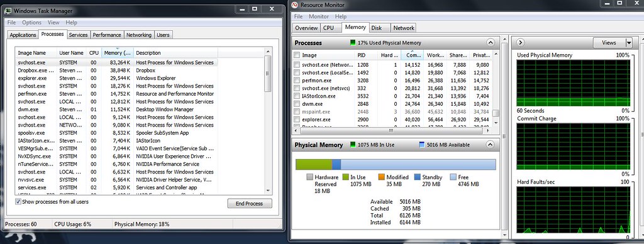Toggle Show processes from all users checkbox
Screen dimensions: 644x244
18,202
